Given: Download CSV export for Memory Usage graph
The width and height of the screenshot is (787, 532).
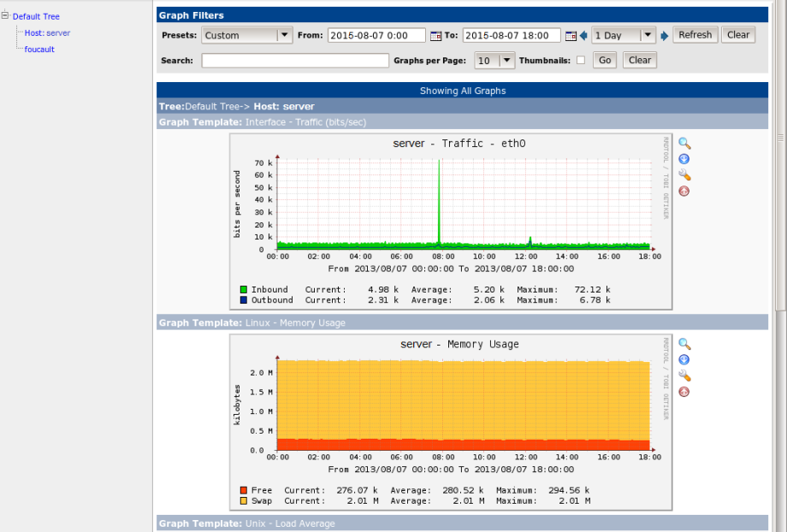Looking at the screenshot, I should [683, 360].
